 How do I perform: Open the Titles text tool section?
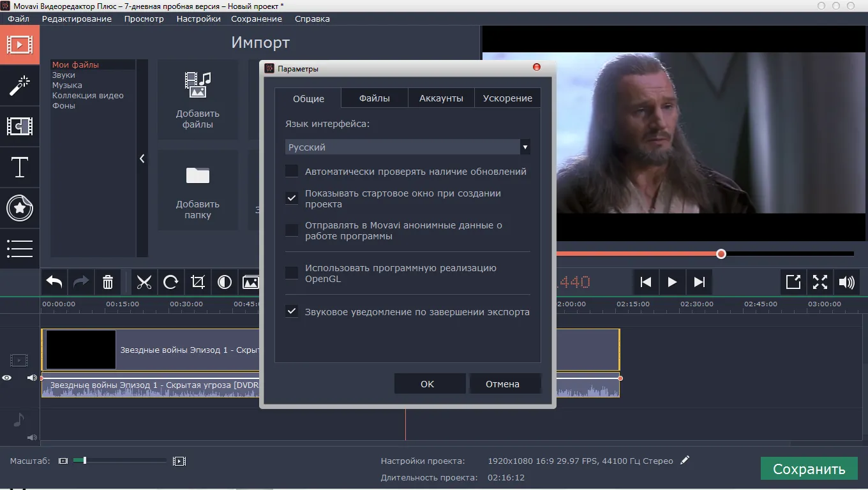coord(20,167)
